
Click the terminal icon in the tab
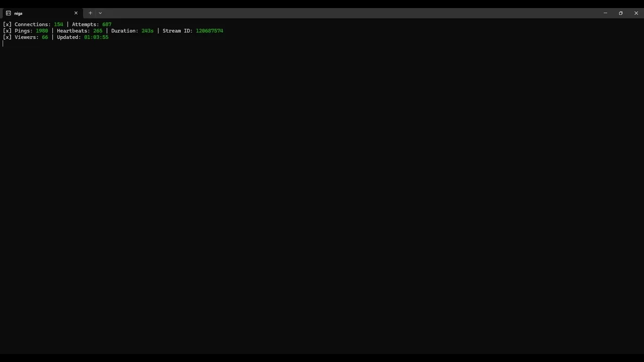click(9, 13)
